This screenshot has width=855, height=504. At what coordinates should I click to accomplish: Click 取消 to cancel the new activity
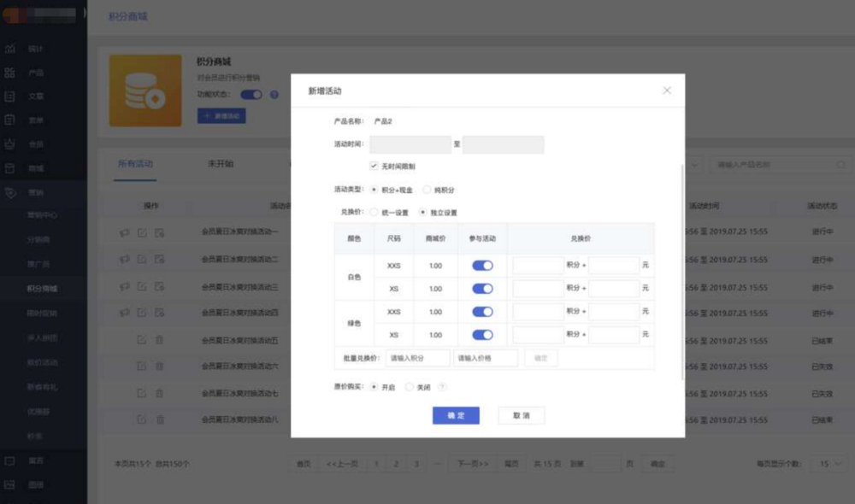click(521, 415)
